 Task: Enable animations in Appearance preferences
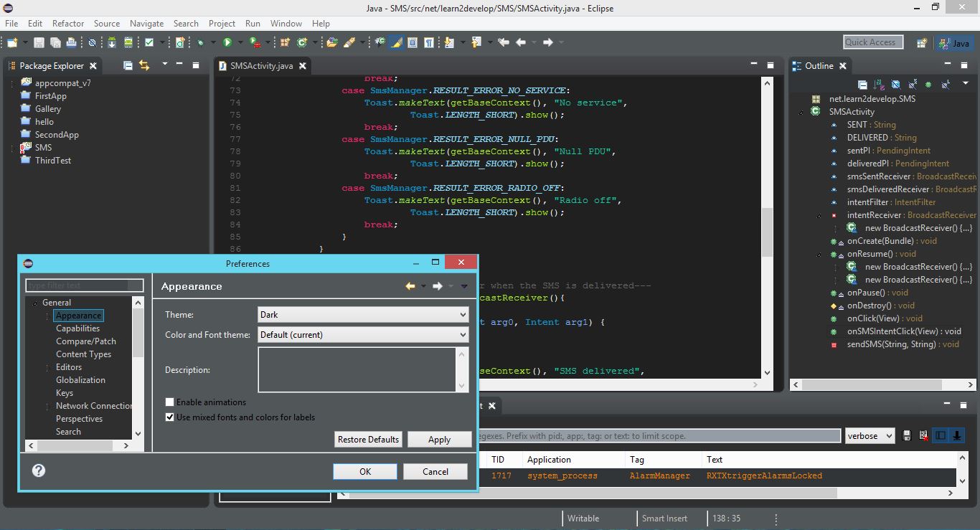tap(169, 402)
